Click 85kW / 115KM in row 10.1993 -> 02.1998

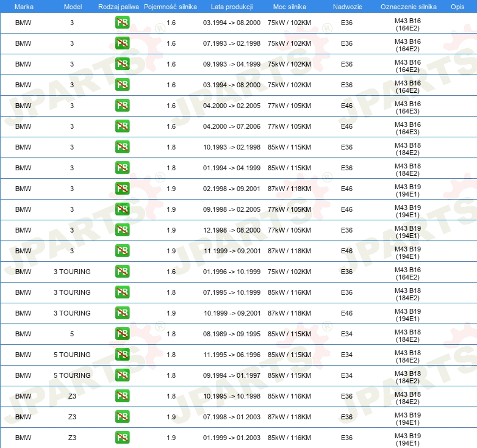pyautogui.click(x=289, y=147)
